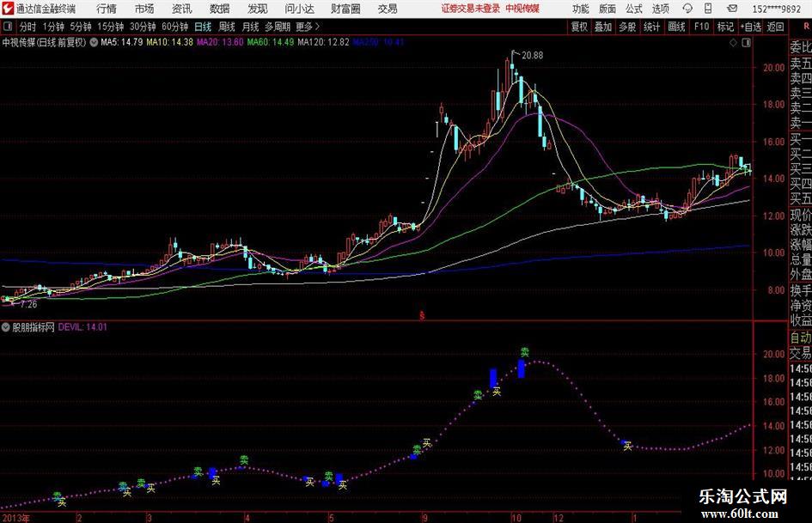
Task: Click 证券交易未登录 login status link
Action: click(x=471, y=9)
